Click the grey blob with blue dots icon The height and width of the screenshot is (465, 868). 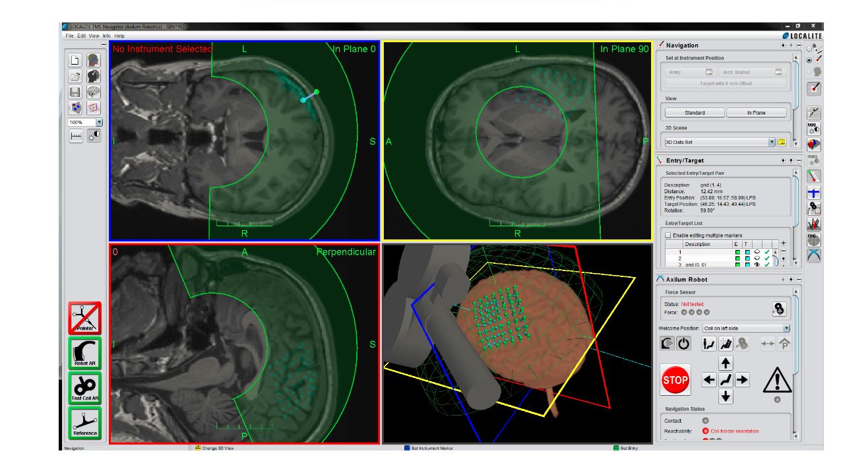click(x=75, y=108)
